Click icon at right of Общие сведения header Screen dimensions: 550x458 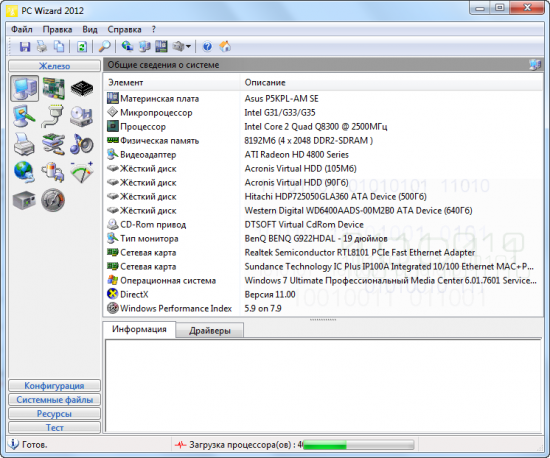pyautogui.click(x=535, y=65)
